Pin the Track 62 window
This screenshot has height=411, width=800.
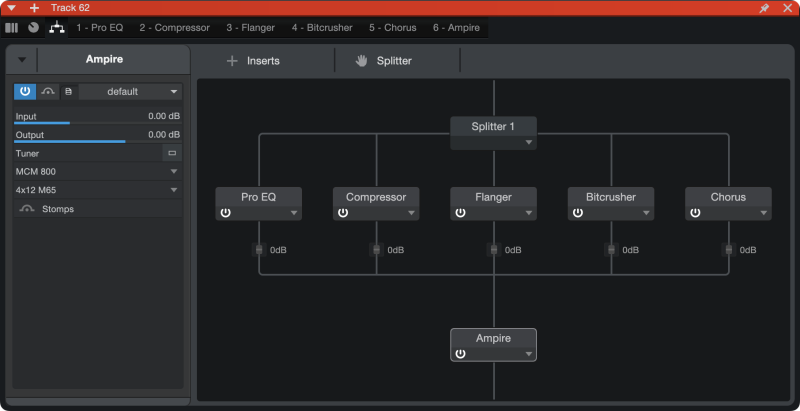764,8
